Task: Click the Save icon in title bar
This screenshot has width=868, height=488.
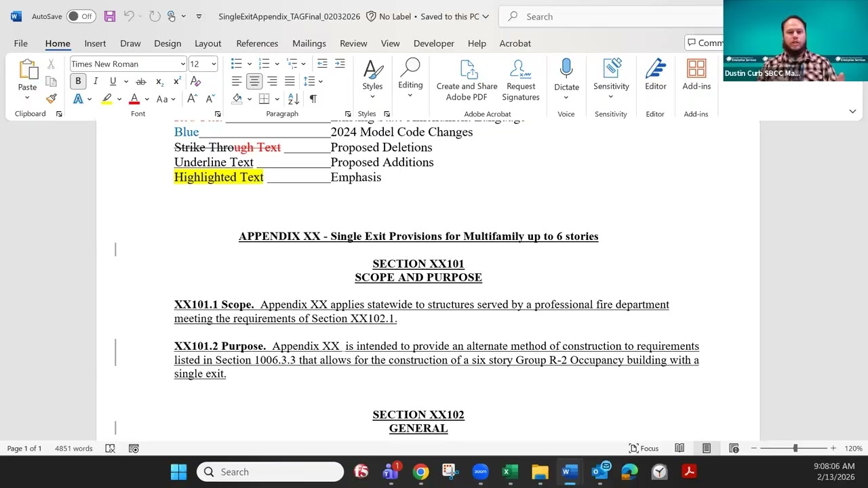Action: coord(110,16)
